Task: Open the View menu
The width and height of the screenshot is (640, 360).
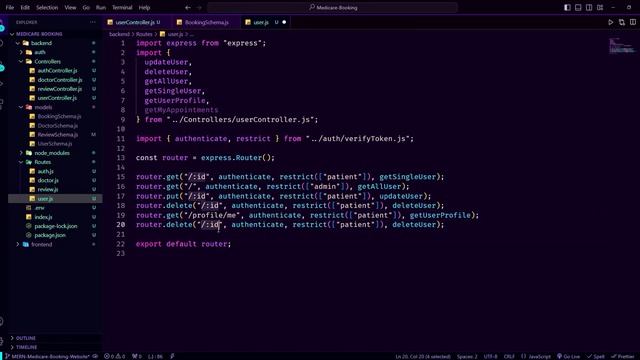Action: tap(70, 7)
